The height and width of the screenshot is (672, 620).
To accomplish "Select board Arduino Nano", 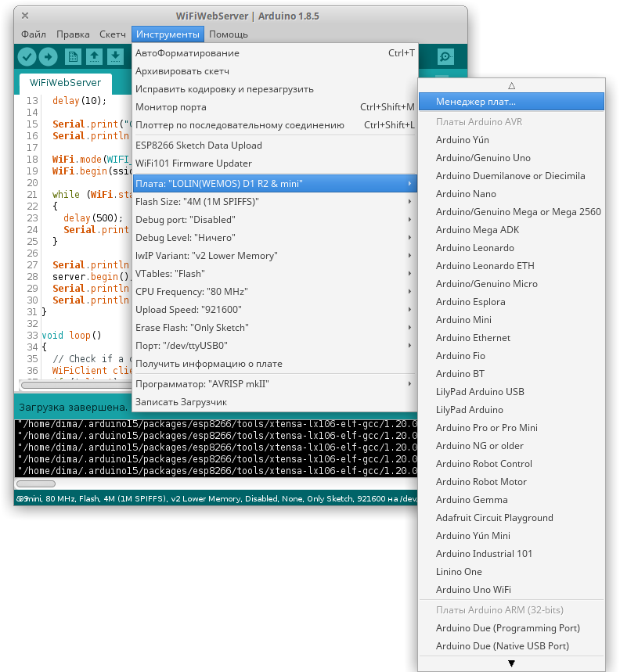I will 511,194.
